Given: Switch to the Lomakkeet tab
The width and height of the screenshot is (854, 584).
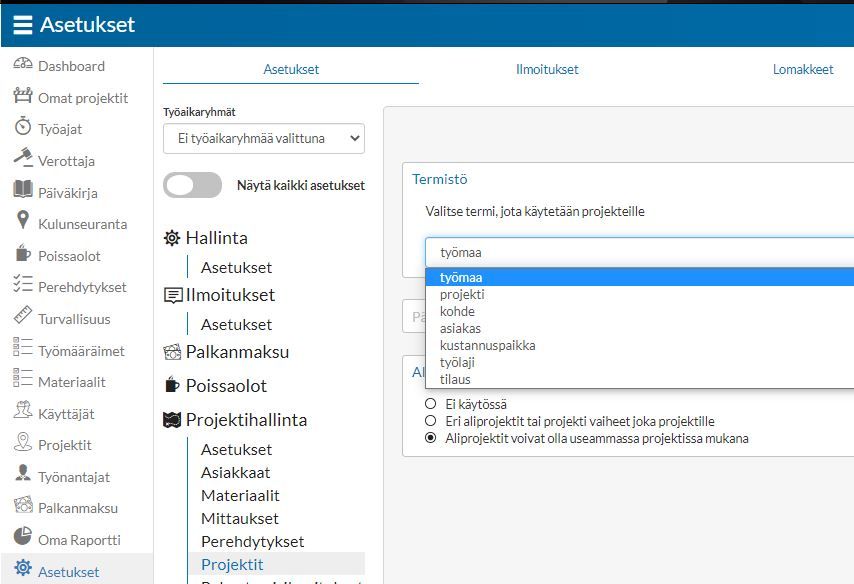Looking at the screenshot, I should click(803, 70).
